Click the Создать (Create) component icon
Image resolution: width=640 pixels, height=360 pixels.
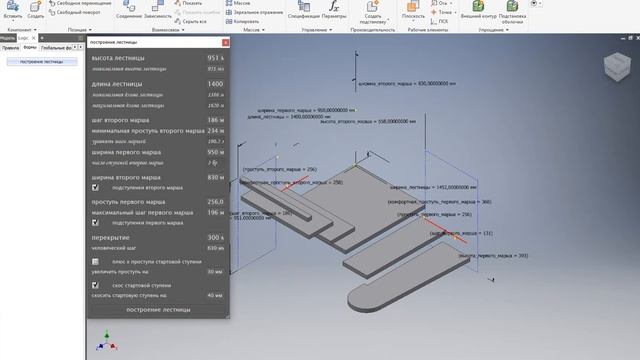tap(36, 9)
